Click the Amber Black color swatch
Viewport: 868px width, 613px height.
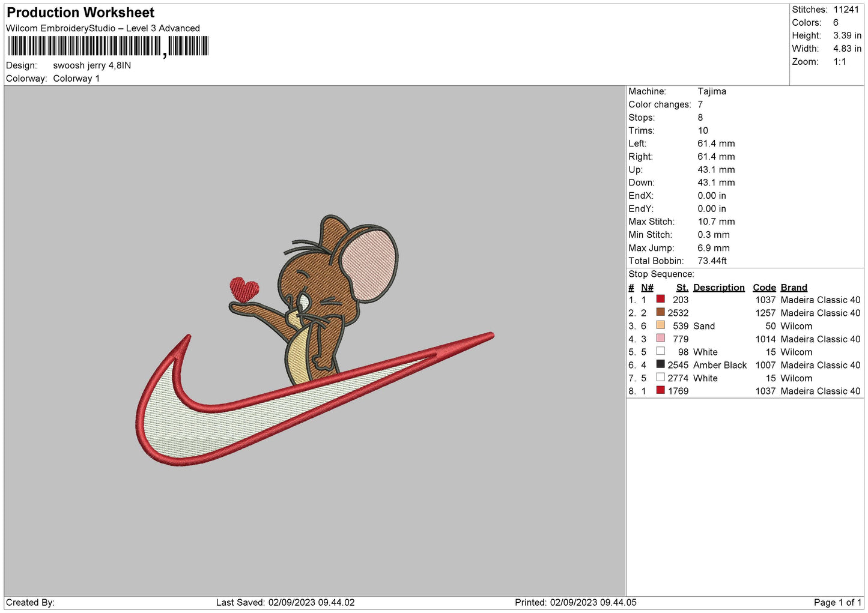click(x=660, y=364)
